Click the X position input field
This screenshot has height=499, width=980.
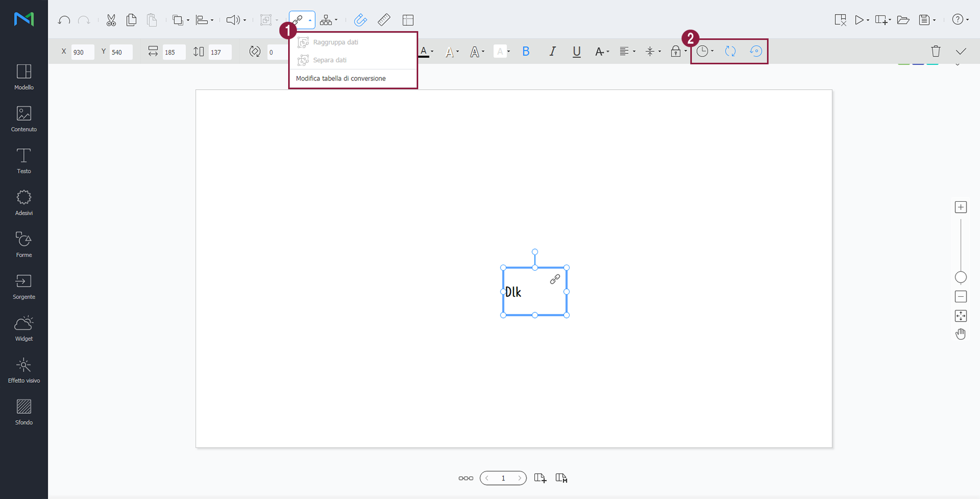pyautogui.click(x=82, y=52)
